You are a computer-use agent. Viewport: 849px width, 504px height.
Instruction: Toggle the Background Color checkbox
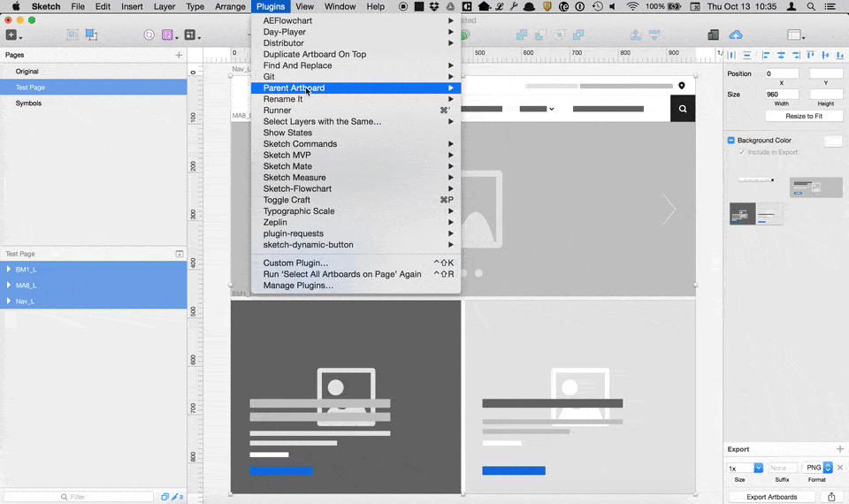[x=731, y=141]
